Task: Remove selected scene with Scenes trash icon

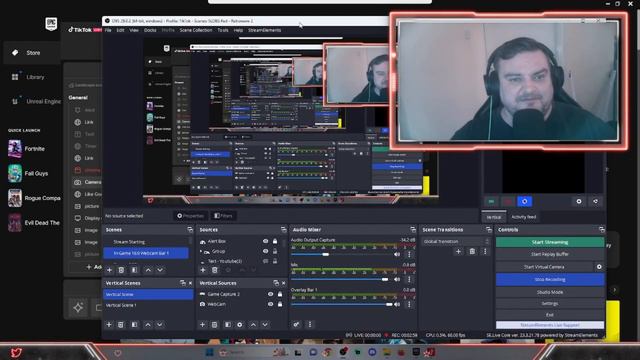Action: coord(121,270)
